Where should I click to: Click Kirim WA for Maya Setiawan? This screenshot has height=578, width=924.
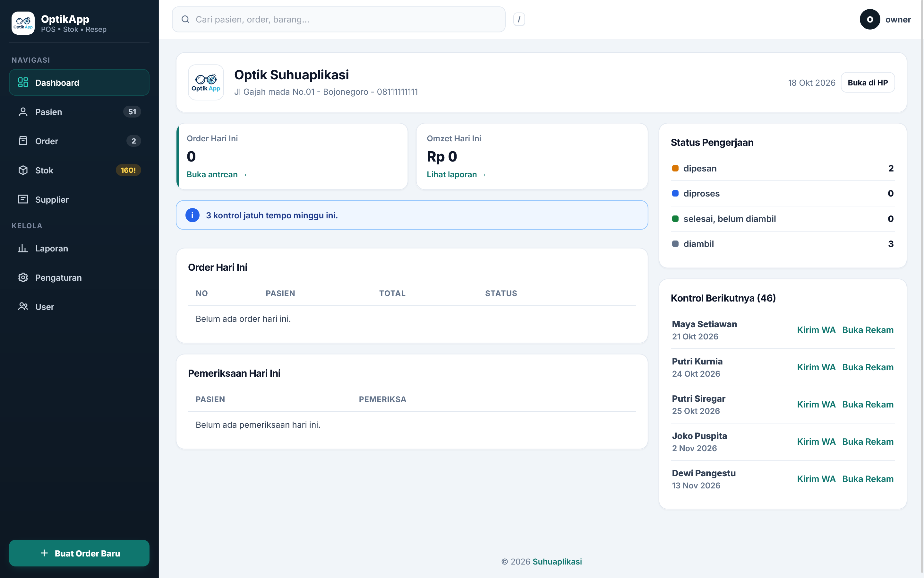(x=816, y=330)
